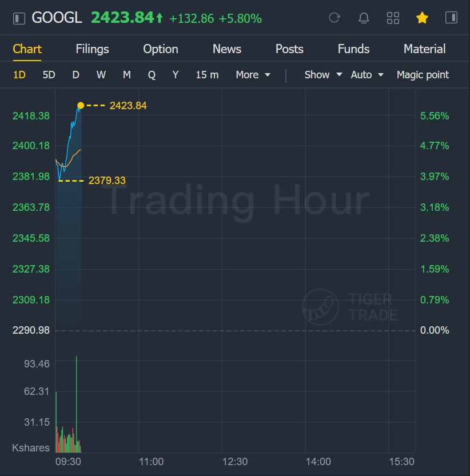Open the Funds tab

353,49
